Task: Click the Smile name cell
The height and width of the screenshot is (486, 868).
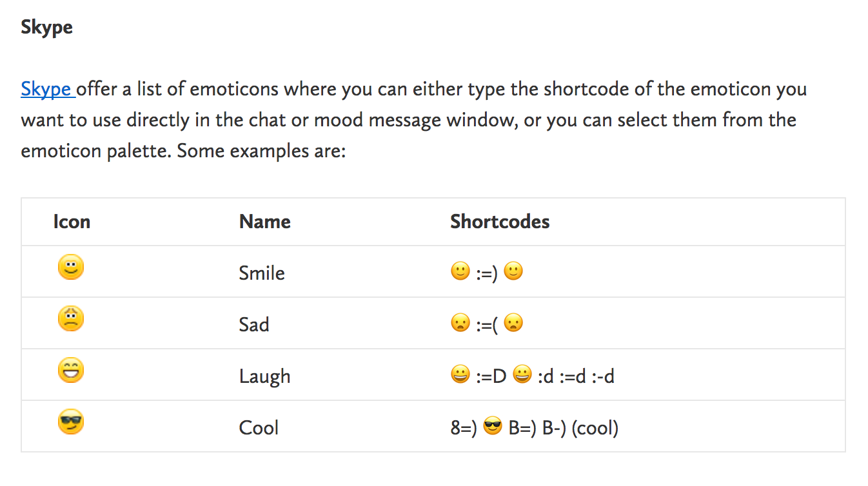Action: click(x=262, y=273)
